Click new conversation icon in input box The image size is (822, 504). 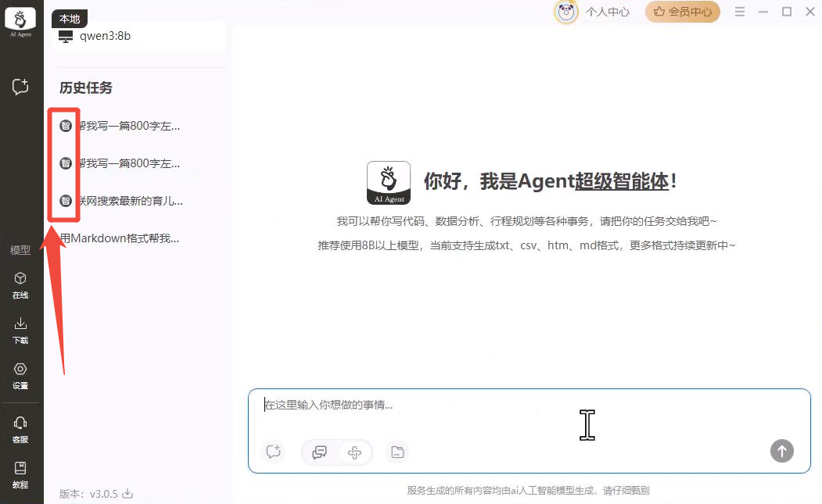(x=273, y=452)
